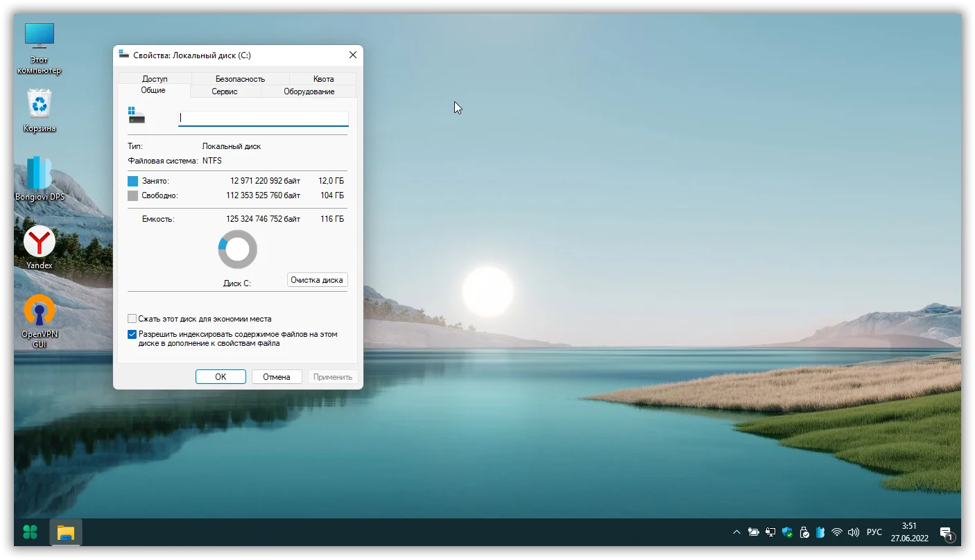This screenshot has width=975, height=560.
Task: Open the Сервис tab
Action: click(225, 91)
